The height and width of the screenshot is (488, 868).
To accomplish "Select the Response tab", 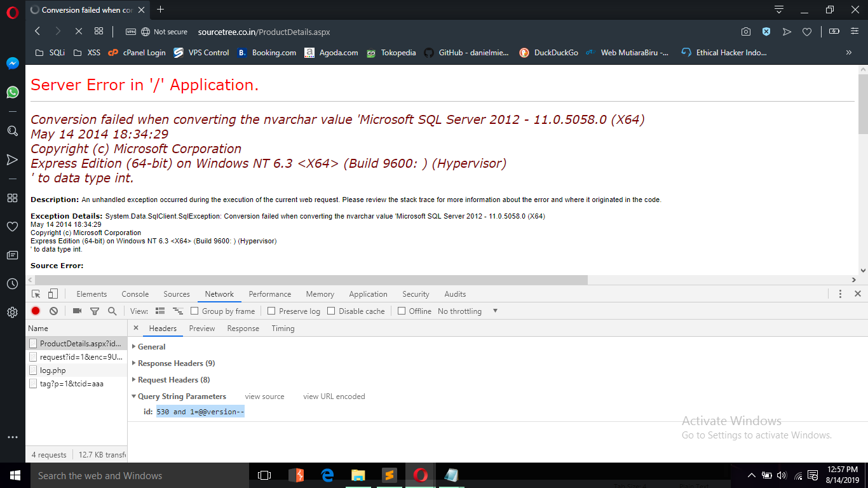I will tap(243, 329).
